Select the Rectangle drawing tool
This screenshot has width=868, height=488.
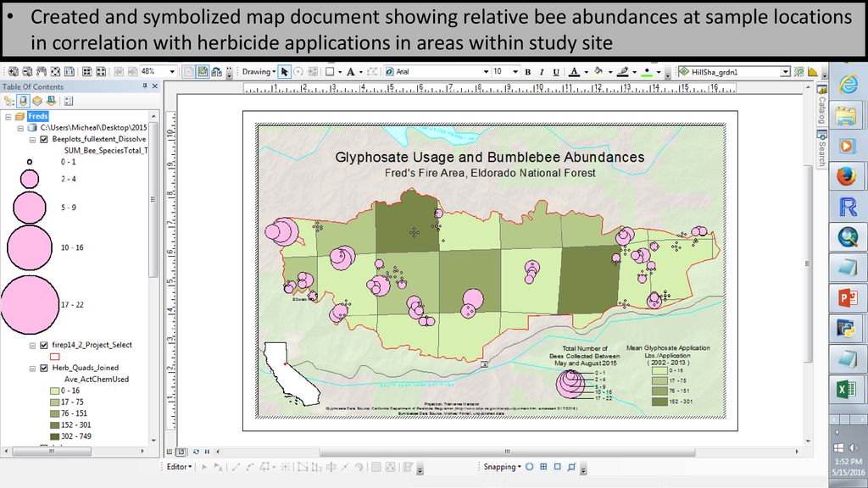pyautogui.click(x=330, y=71)
